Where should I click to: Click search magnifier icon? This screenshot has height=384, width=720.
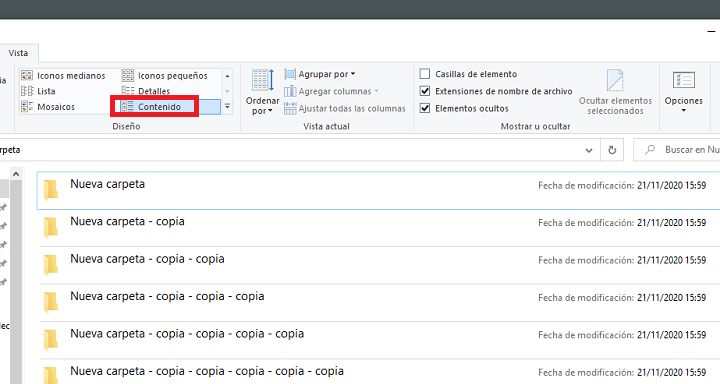coord(650,150)
